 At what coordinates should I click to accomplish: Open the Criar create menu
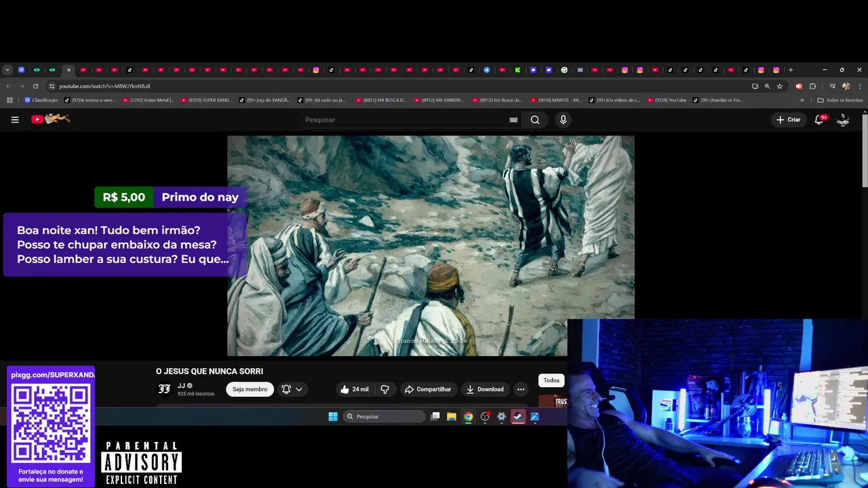point(789,120)
